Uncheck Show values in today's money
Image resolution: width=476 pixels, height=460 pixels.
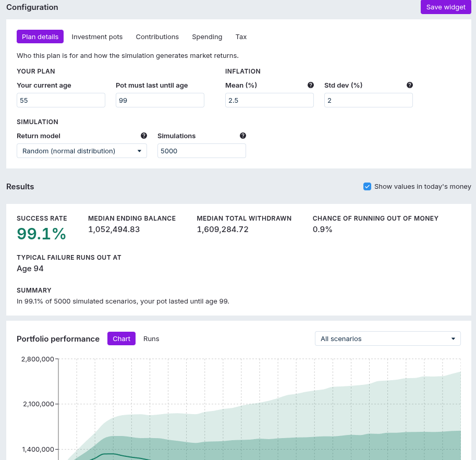367,186
